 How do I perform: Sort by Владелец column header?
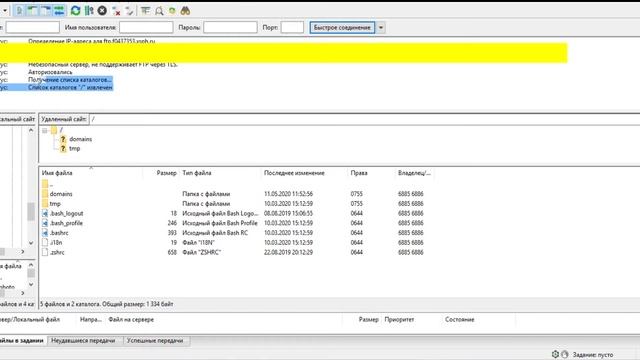[414, 173]
